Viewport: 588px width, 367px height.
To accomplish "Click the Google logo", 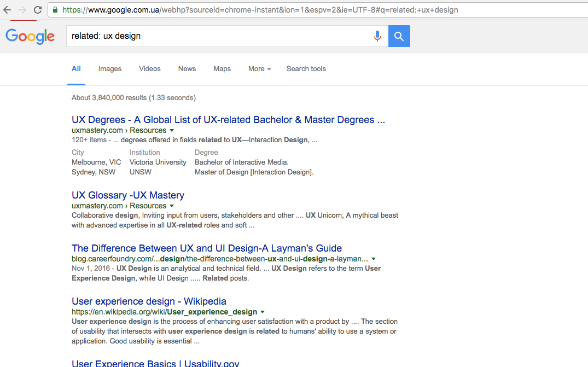I will [x=30, y=36].
